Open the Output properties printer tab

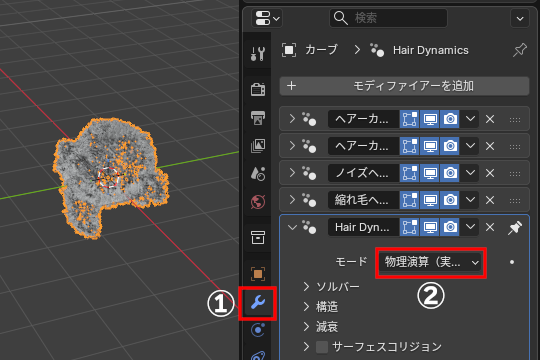pos(258,118)
